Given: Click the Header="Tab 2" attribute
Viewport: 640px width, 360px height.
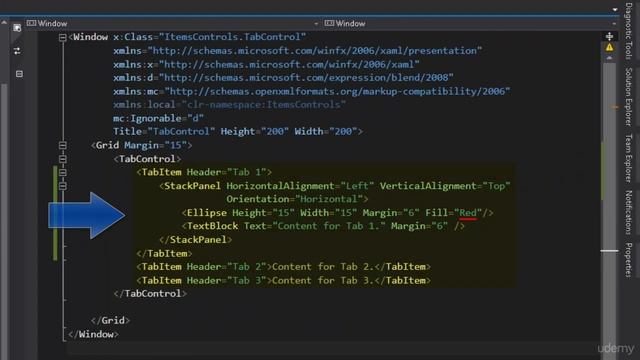Looking at the screenshot, I should point(227,267).
